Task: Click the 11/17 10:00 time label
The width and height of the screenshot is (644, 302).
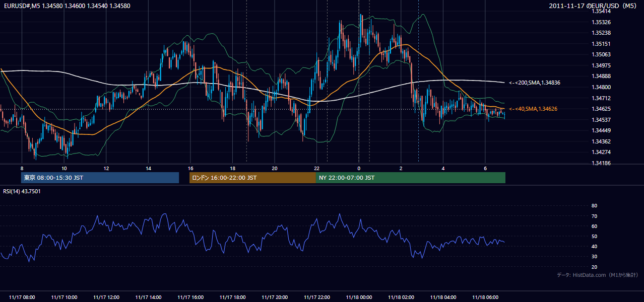Action: coord(64,297)
